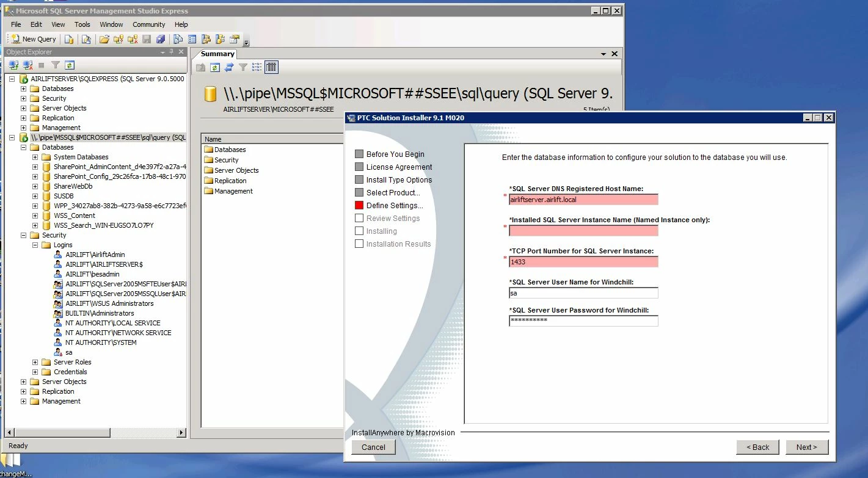Open Object Explorer window position dropdown arrow
The width and height of the screenshot is (868, 478).
[163, 53]
